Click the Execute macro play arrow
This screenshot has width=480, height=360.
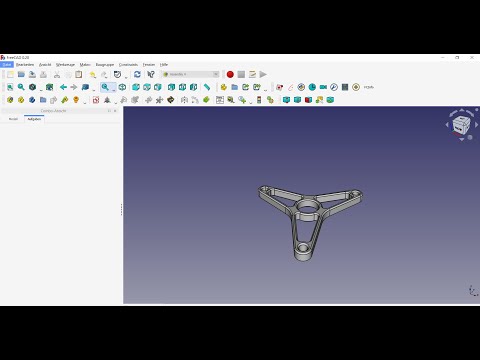(263, 74)
